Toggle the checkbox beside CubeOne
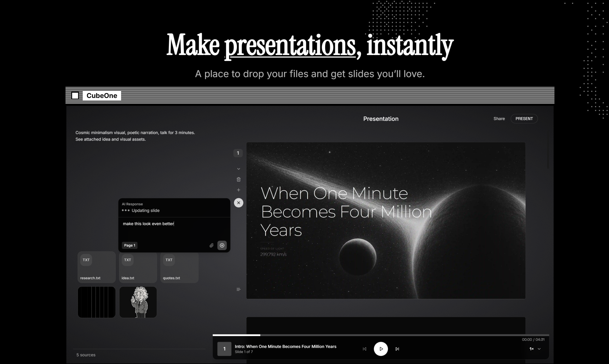This screenshot has width=609, height=364. coord(75,95)
